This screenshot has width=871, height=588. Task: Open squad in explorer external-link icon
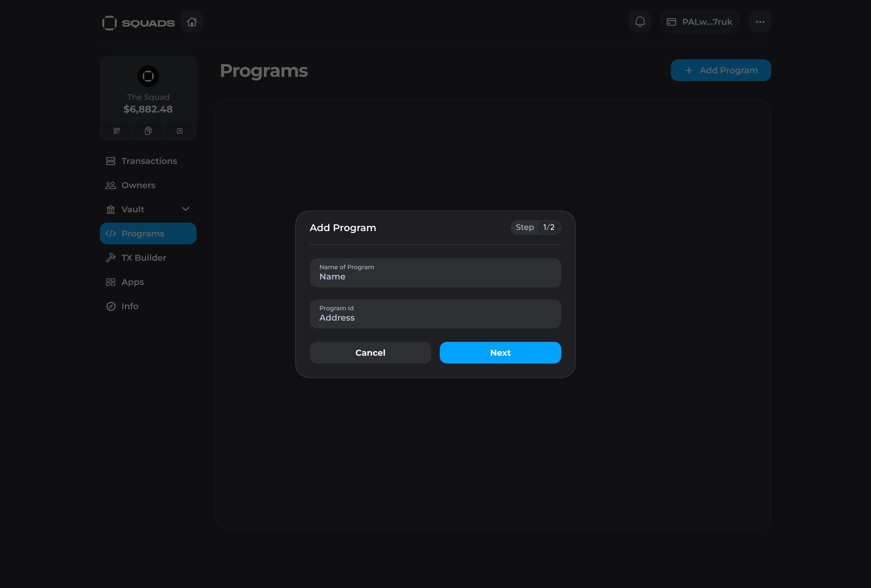[180, 131]
